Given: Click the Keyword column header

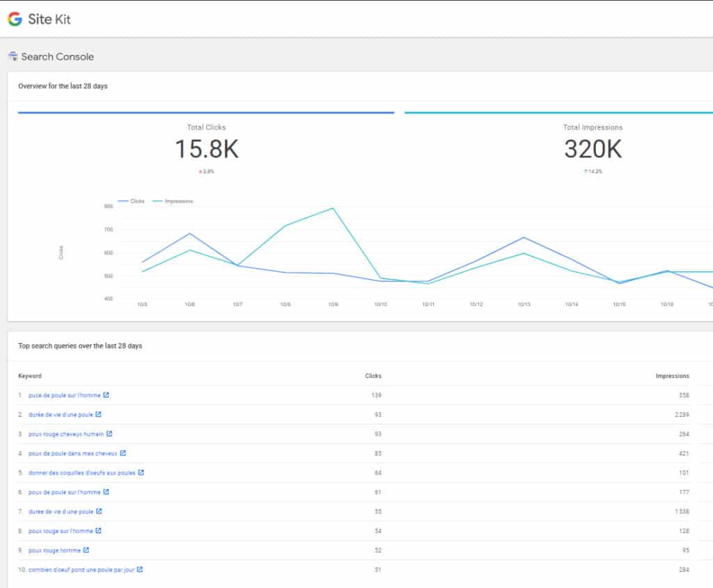Looking at the screenshot, I should (x=29, y=376).
